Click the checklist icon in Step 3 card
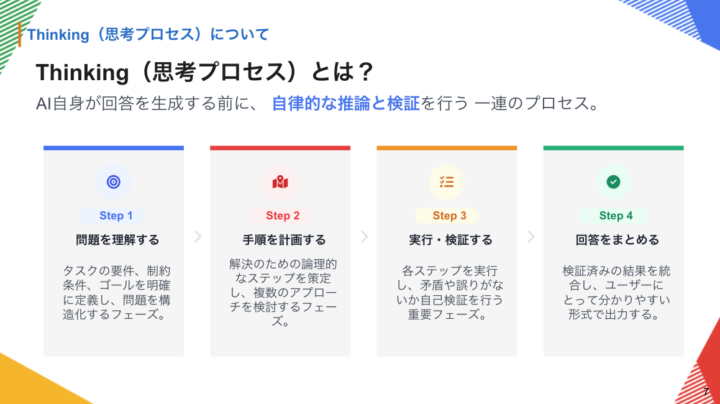This screenshot has height=404, width=720. (446, 182)
